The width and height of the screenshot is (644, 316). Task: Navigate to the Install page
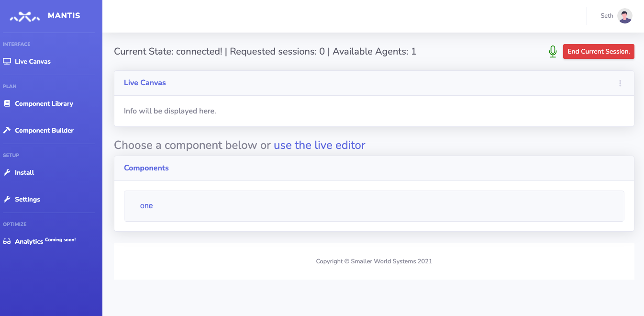(x=24, y=172)
